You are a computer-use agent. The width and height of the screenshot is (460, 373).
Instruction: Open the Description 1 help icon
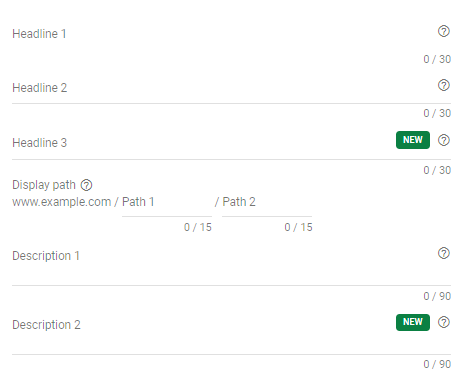point(444,253)
